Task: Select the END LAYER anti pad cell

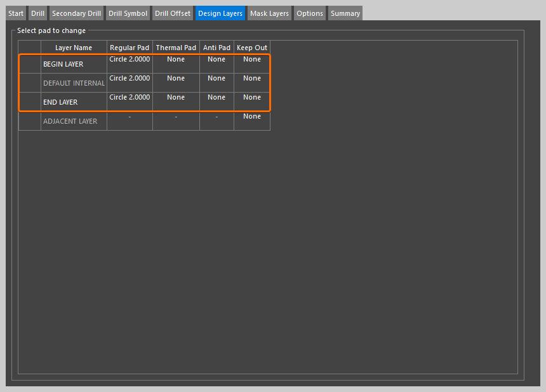Action: (x=216, y=98)
